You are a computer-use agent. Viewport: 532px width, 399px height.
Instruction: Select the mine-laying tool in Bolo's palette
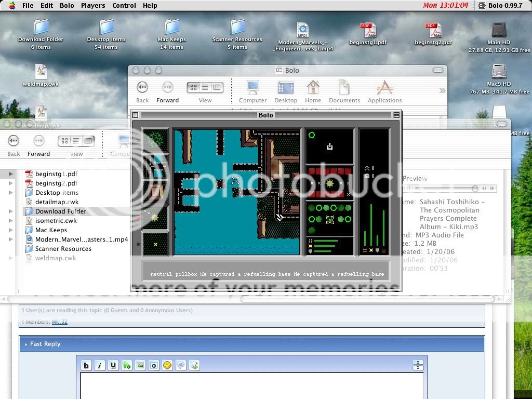[x=155, y=244]
